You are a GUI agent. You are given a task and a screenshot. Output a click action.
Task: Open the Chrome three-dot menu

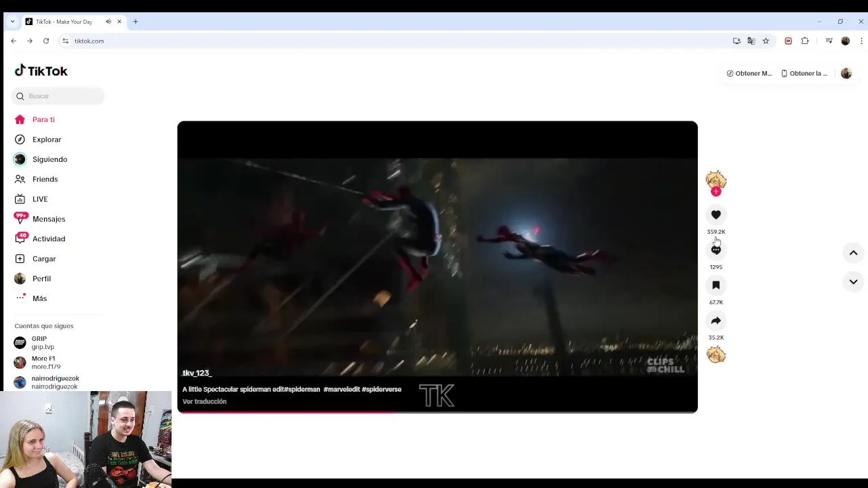click(861, 41)
